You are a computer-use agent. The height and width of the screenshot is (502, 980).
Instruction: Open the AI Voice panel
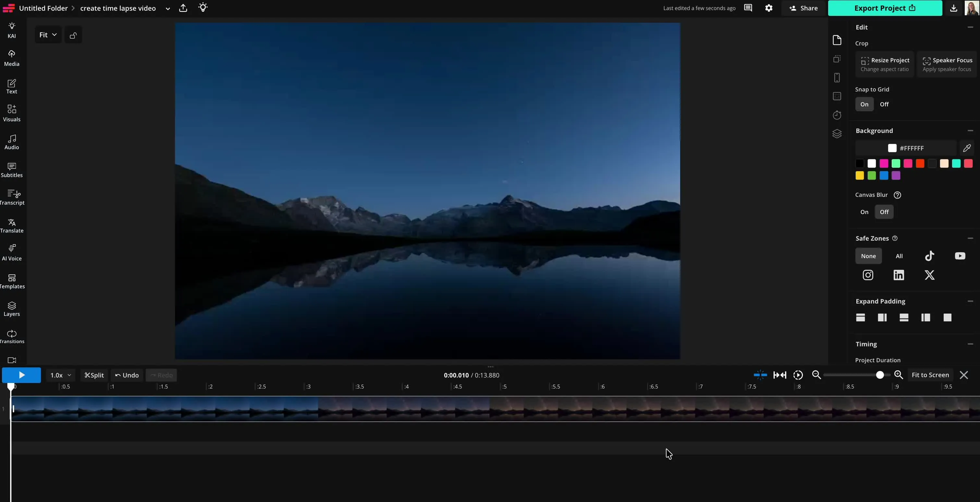(12, 253)
